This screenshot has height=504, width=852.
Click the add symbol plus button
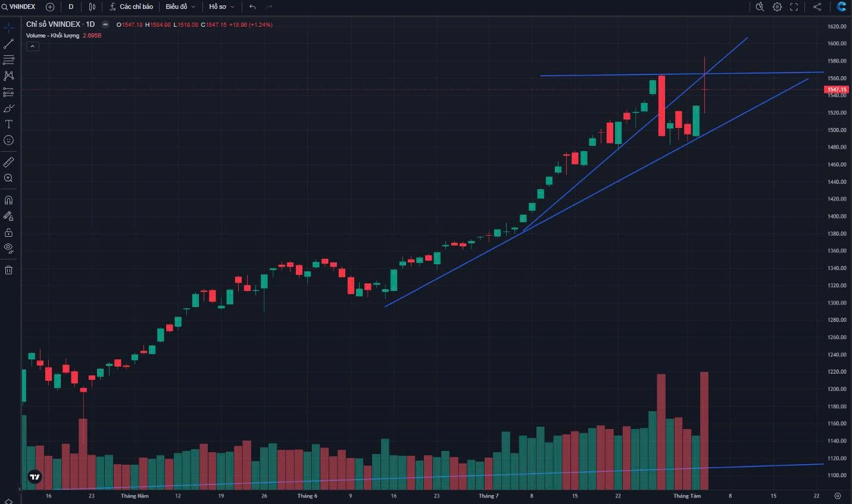pyautogui.click(x=50, y=7)
